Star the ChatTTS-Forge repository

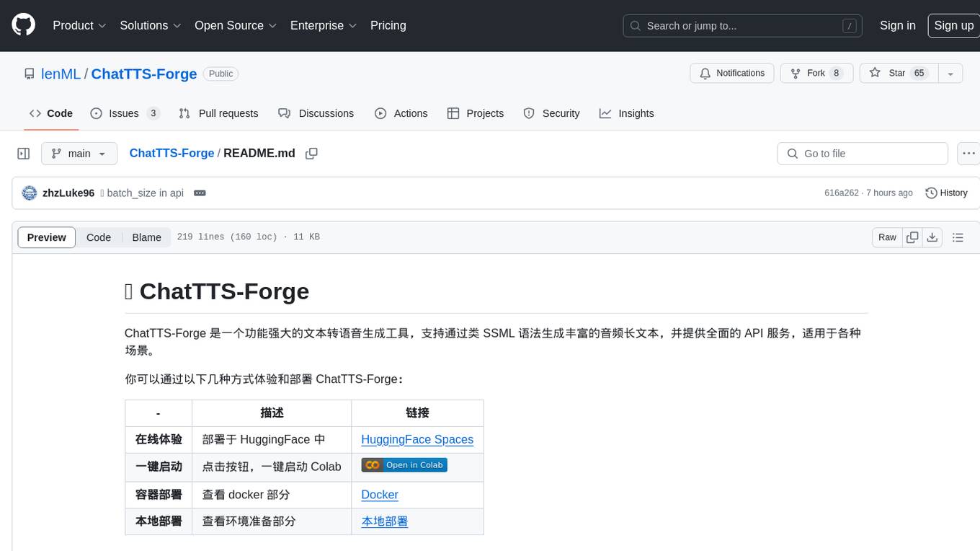point(899,73)
